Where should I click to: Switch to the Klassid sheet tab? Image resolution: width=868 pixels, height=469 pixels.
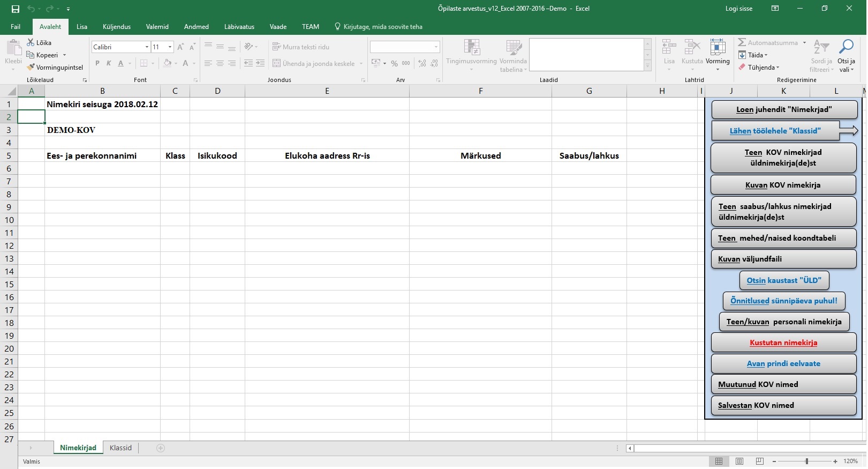[120, 448]
